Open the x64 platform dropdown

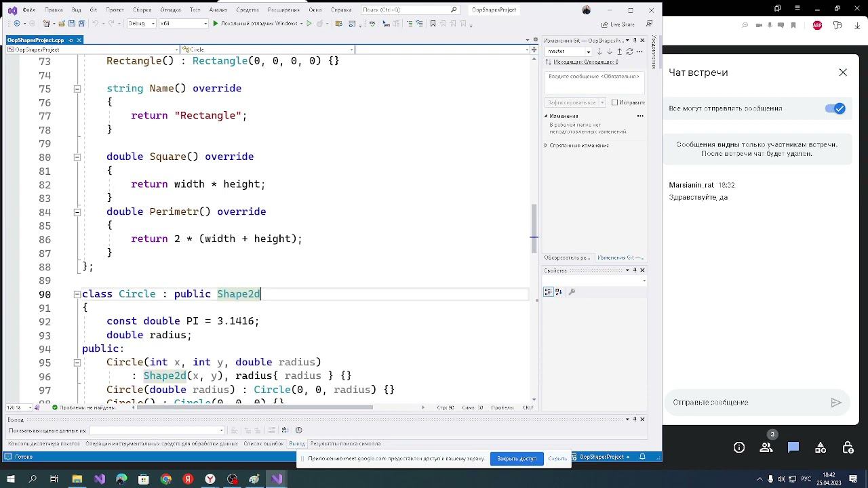pyautogui.click(x=183, y=24)
